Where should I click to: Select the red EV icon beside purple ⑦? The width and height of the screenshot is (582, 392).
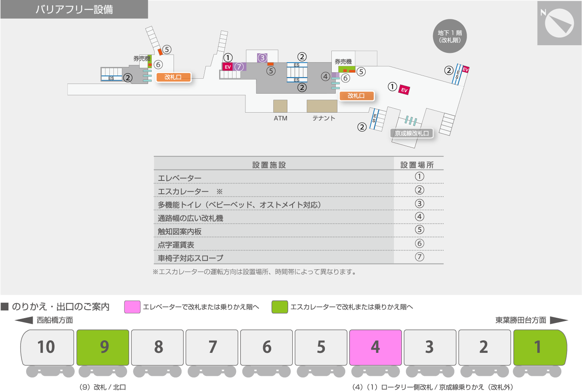click(228, 67)
